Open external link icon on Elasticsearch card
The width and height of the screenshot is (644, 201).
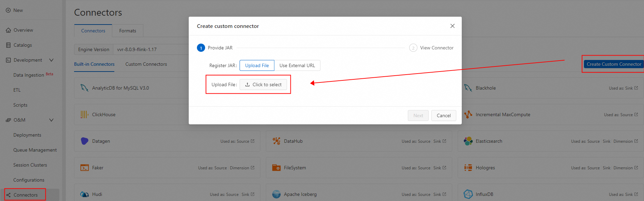pos(636,141)
